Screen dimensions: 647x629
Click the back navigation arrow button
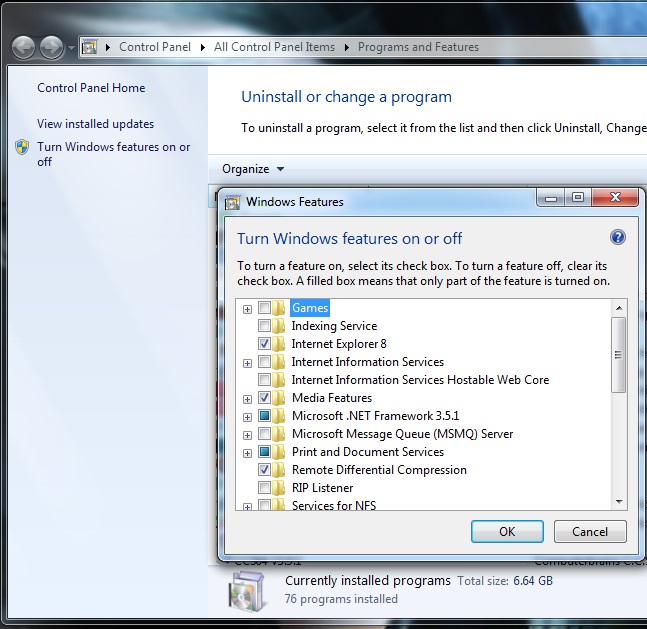[x=24, y=47]
